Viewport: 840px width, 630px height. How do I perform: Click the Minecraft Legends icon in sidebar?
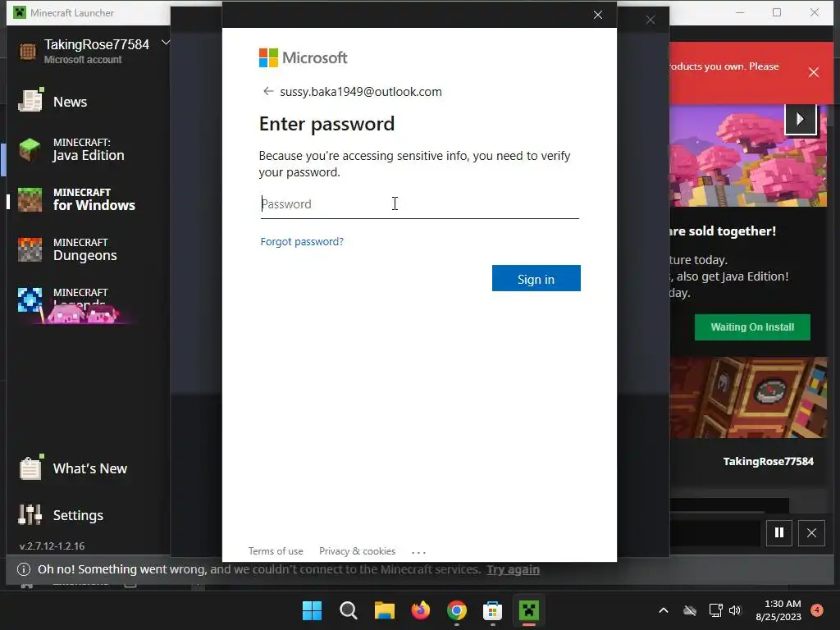coord(30,300)
